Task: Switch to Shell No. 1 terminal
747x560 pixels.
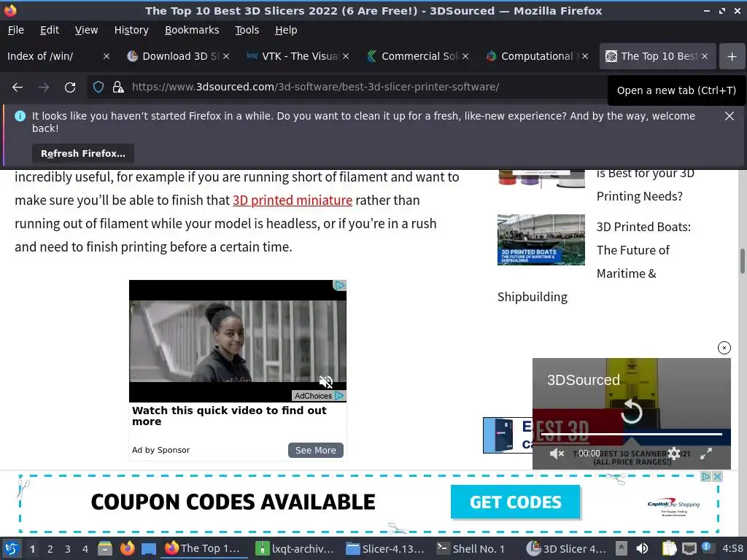Action: pos(472,548)
